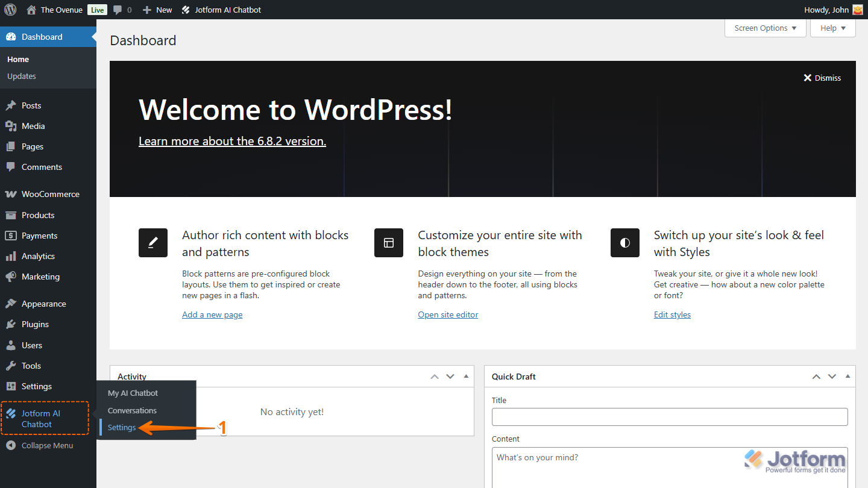The height and width of the screenshot is (488, 868).
Task: Click the comments bubble in the top bar
Action: pyautogui.click(x=118, y=9)
